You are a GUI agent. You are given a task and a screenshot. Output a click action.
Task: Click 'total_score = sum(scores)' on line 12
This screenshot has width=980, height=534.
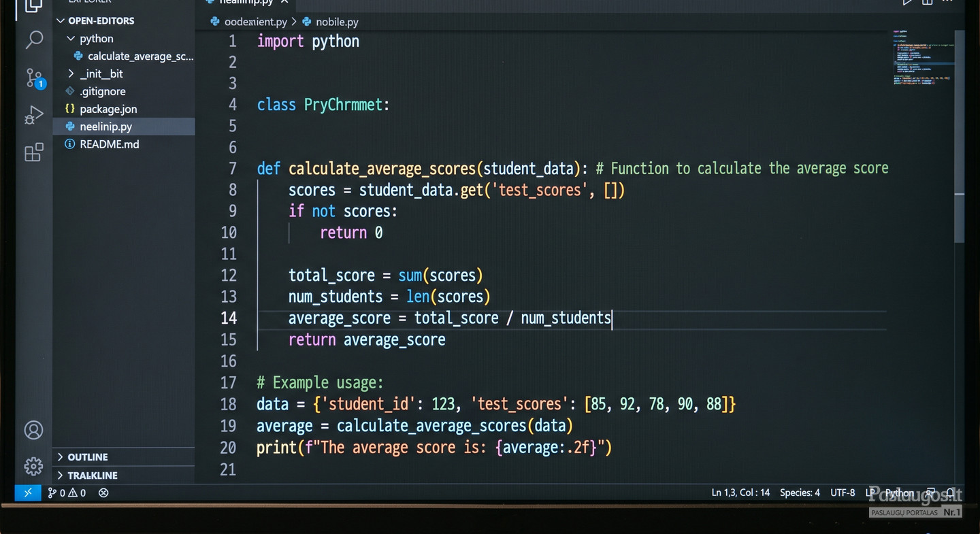pos(386,276)
